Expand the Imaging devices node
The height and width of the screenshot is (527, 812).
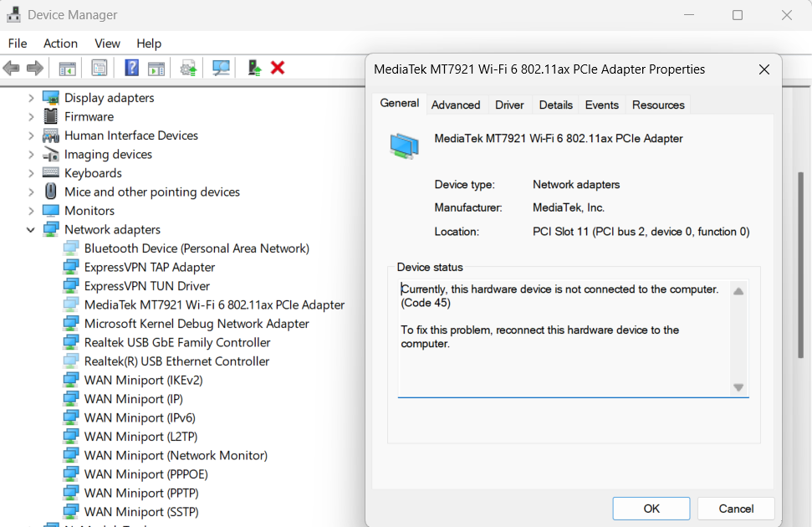31,155
